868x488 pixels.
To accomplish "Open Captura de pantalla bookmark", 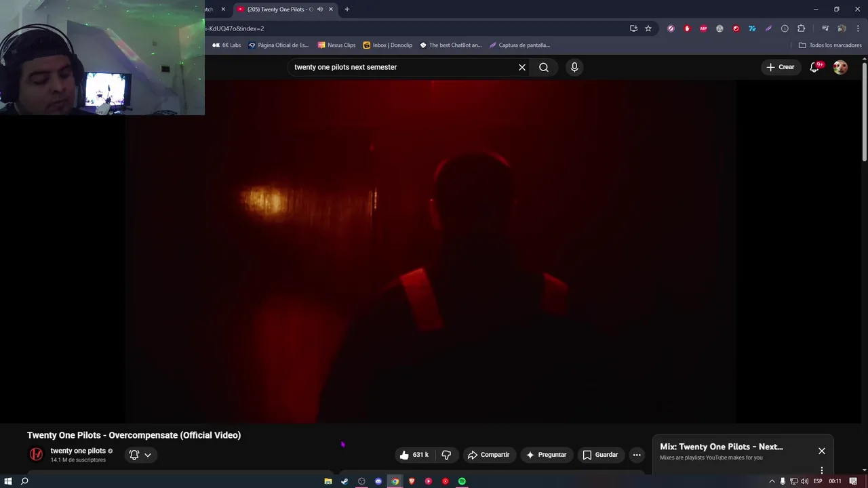I will point(519,45).
